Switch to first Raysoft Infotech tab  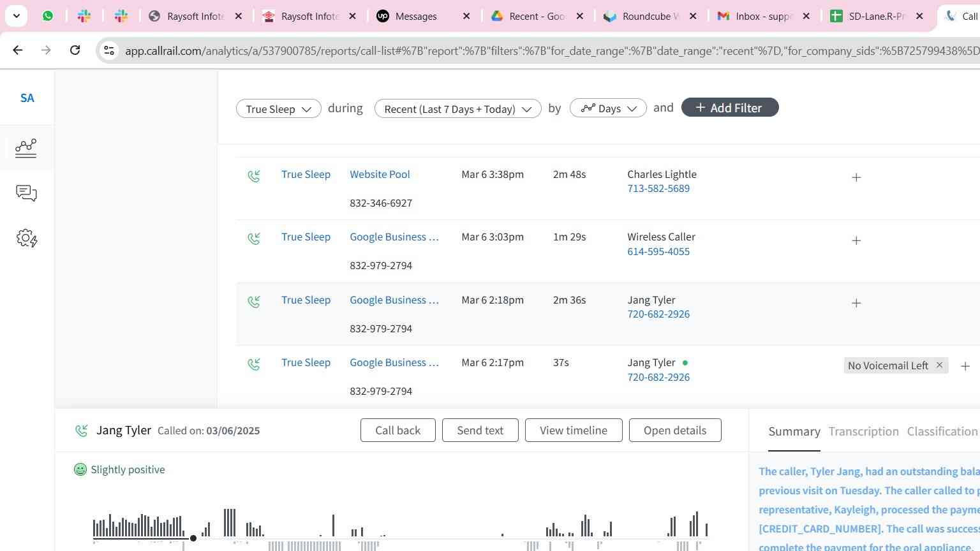(196, 16)
